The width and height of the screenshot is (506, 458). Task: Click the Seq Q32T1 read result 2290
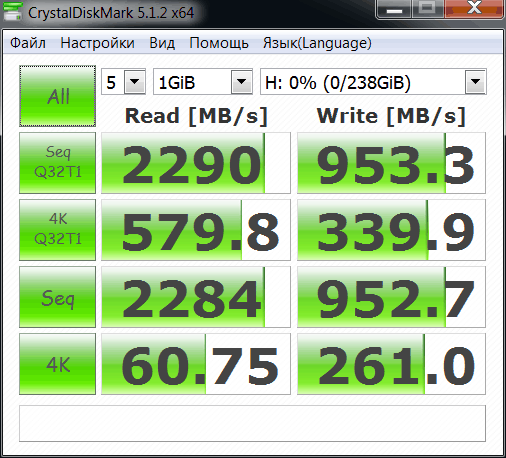coord(196,163)
